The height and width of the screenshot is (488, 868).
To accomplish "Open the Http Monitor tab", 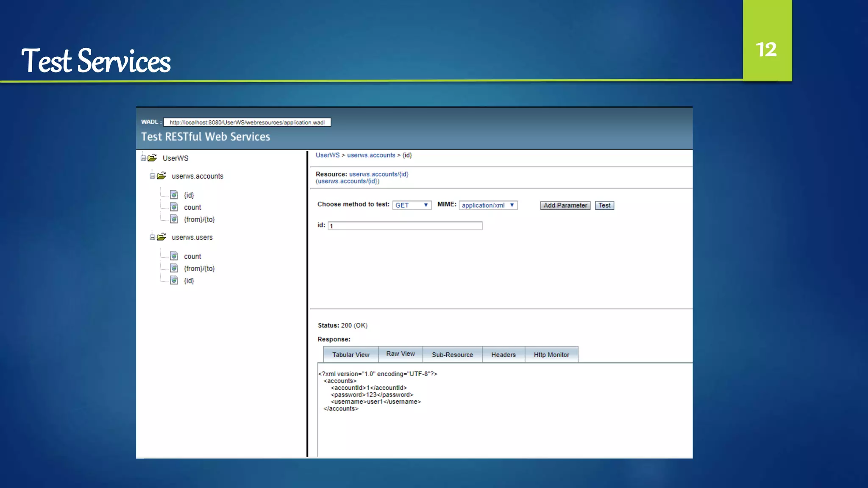I will [551, 355].
